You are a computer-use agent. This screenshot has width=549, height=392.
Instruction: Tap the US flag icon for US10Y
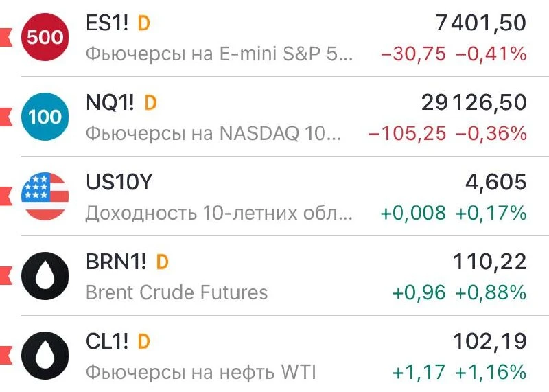coord(45,196)
